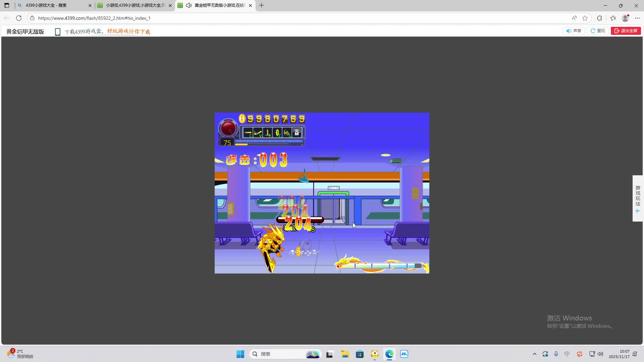Open browser extensions puzzle icon
The height and width of the screenshot is (362, 644).
(599, 18)
